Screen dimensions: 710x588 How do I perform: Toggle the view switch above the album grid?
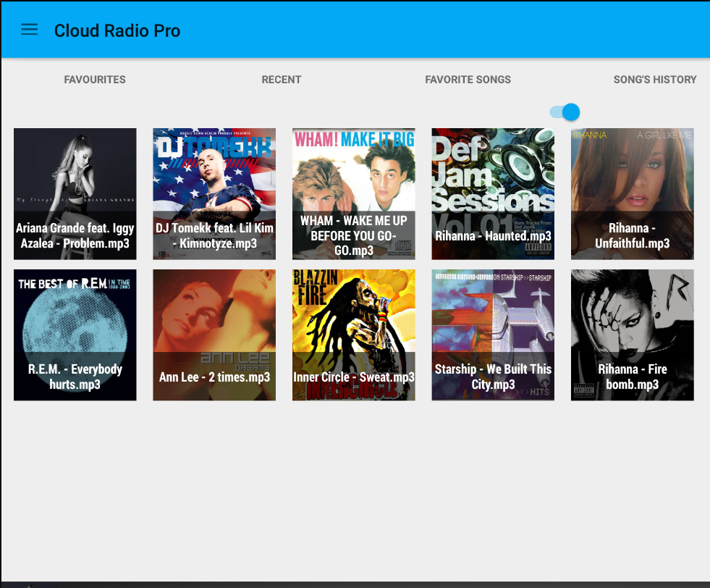point(565,112)
